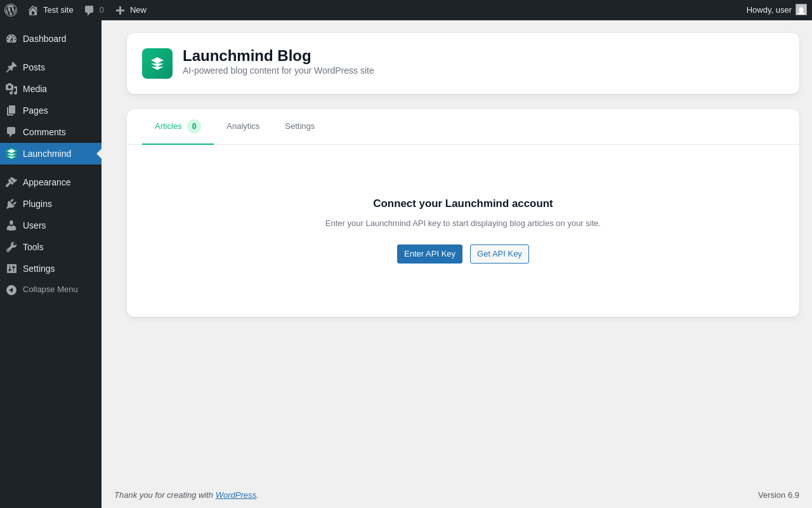This screenshot has height=508, width=812.
Task: Open Media in the sidebar menu
Action: point(51,89)
